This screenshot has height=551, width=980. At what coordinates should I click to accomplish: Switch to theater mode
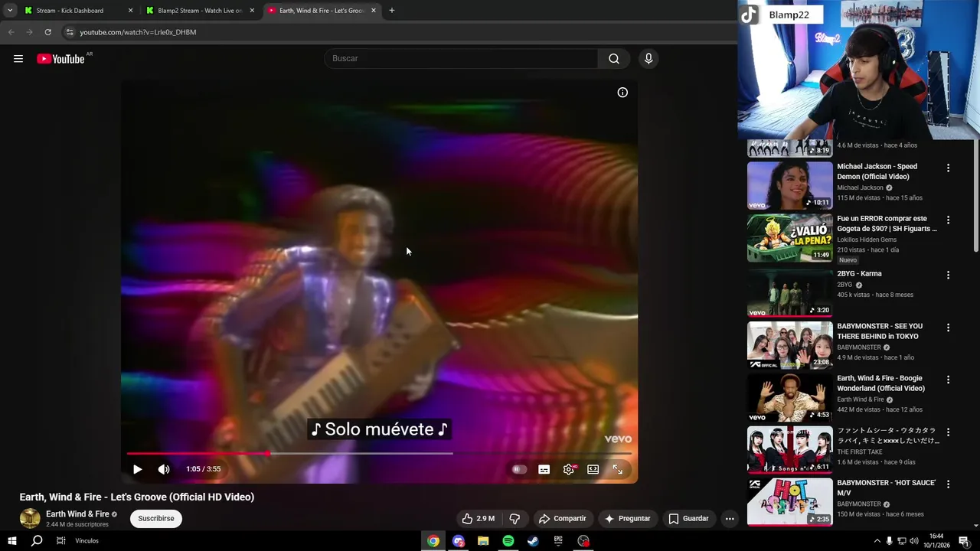tap(593, 469)
